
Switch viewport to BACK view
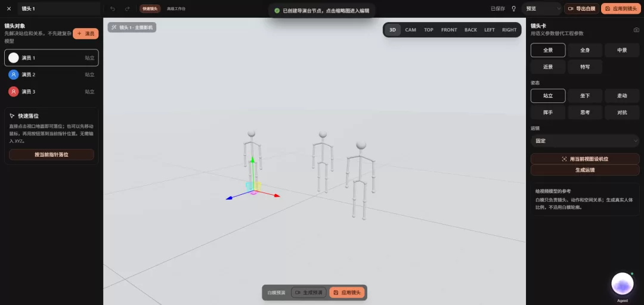[x=470, y=30]
